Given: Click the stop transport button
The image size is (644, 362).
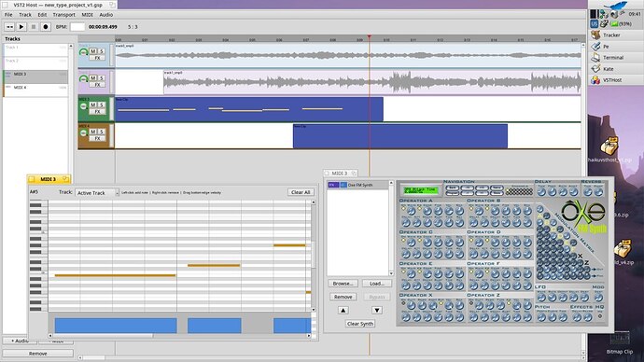Looking at the screenshot, I should (x=34, y=27).
